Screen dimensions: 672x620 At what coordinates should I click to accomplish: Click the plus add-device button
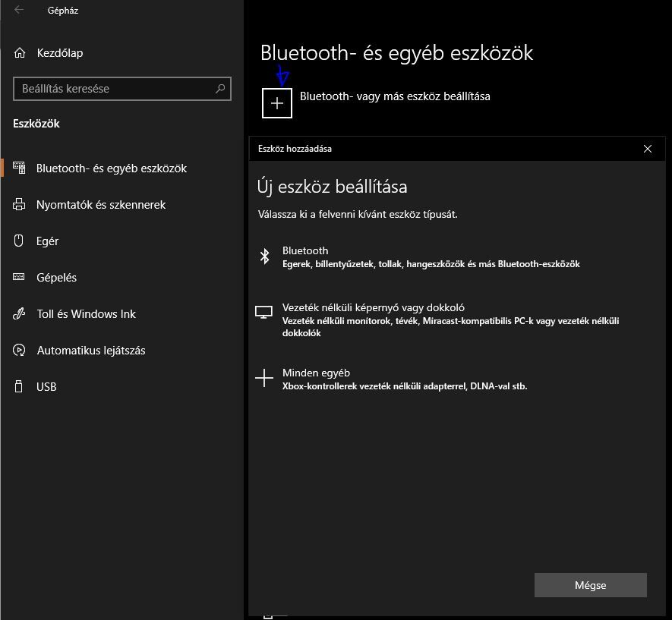(x=277, y=103)
